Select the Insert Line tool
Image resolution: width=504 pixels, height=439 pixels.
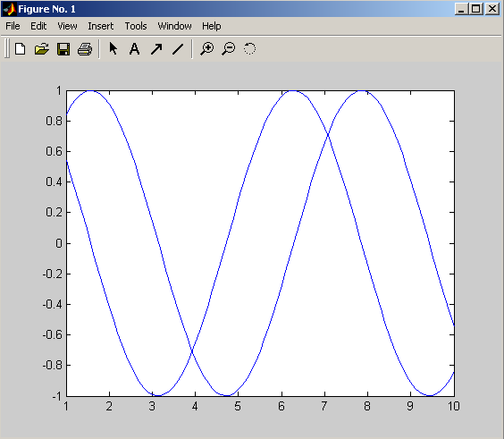[178, 49]
